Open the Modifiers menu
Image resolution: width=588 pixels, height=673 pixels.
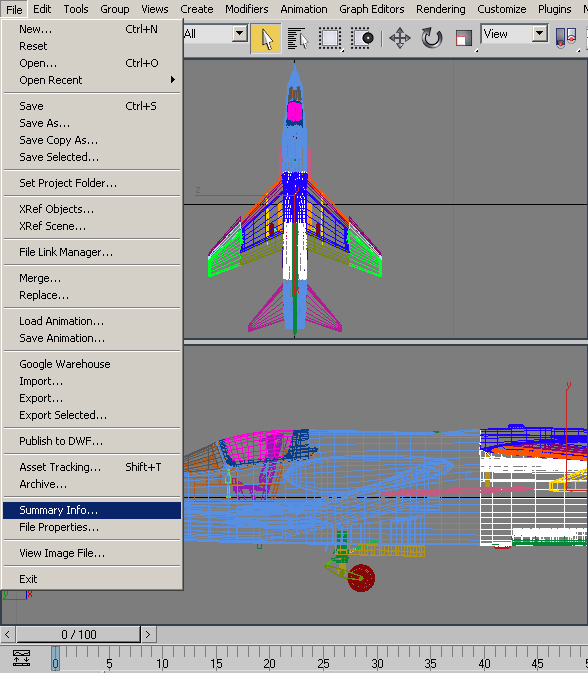coord(247,9)
